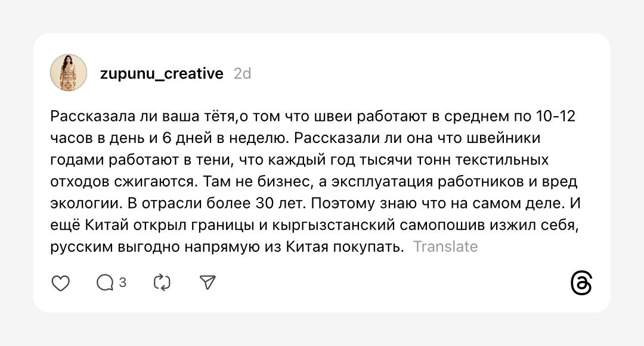
Task: Open replies via the speech bubble icon
Action: point(105,283)
